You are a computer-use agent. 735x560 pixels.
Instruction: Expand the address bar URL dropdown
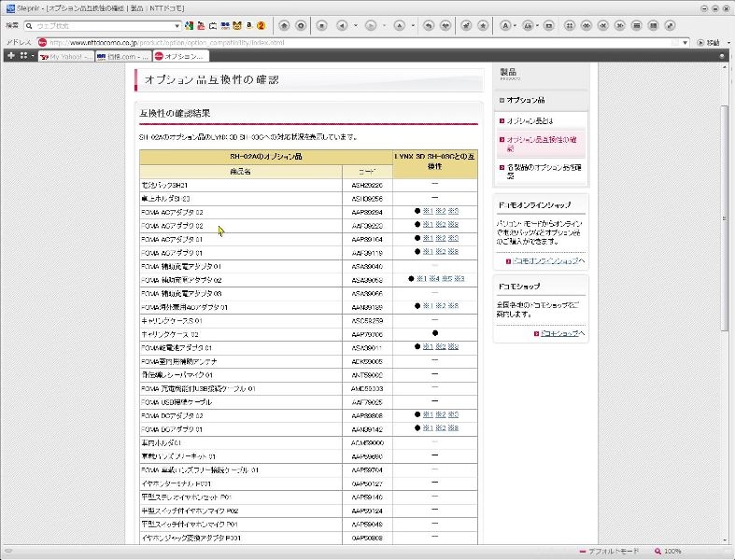pos(686,42)
